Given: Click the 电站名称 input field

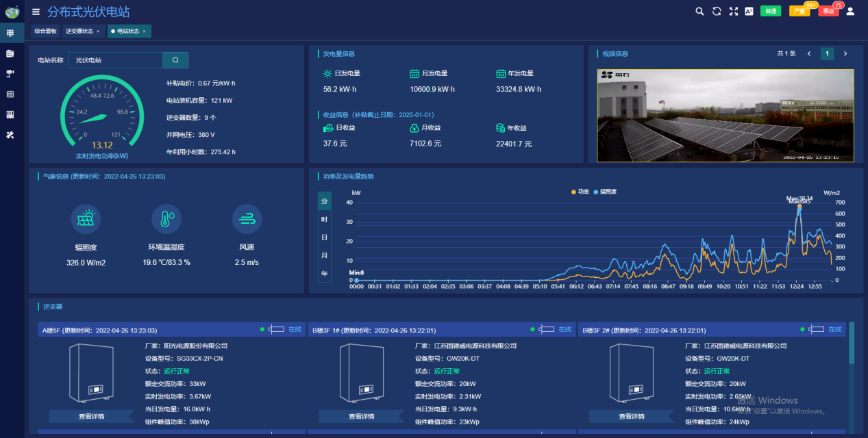Looking at the screenshot, I should coord(115,60).
